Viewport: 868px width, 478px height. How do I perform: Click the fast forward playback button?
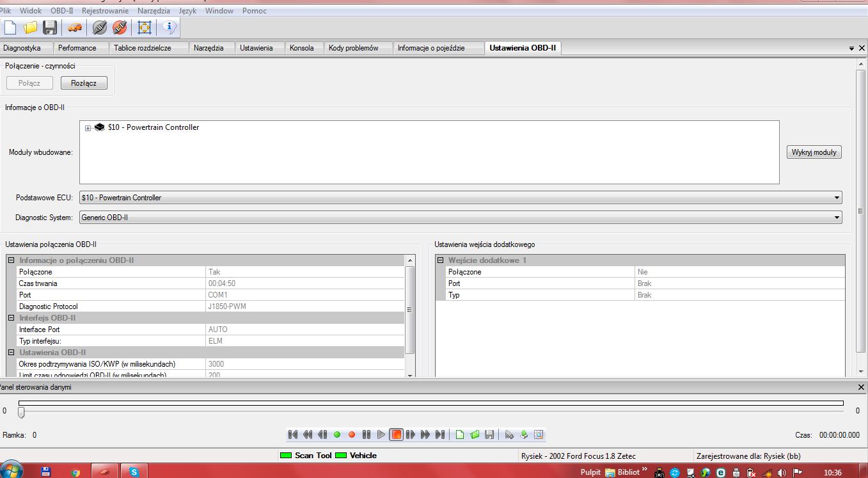[x=425, y=434]
